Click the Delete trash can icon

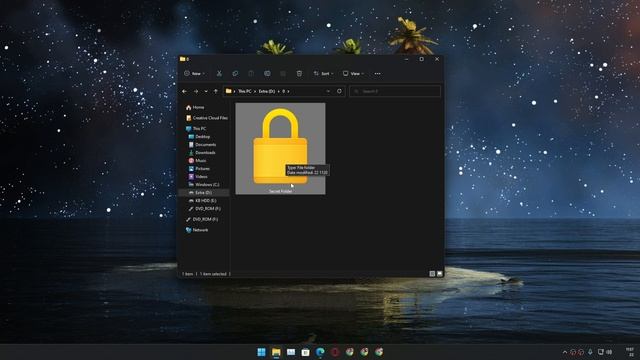pyautogui.click(x=299, y=73)
